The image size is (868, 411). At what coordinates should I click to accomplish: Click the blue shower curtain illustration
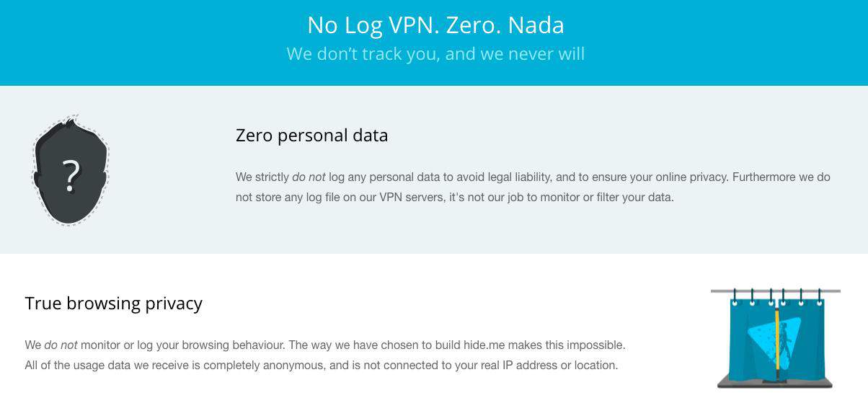[x=776, y=338]
